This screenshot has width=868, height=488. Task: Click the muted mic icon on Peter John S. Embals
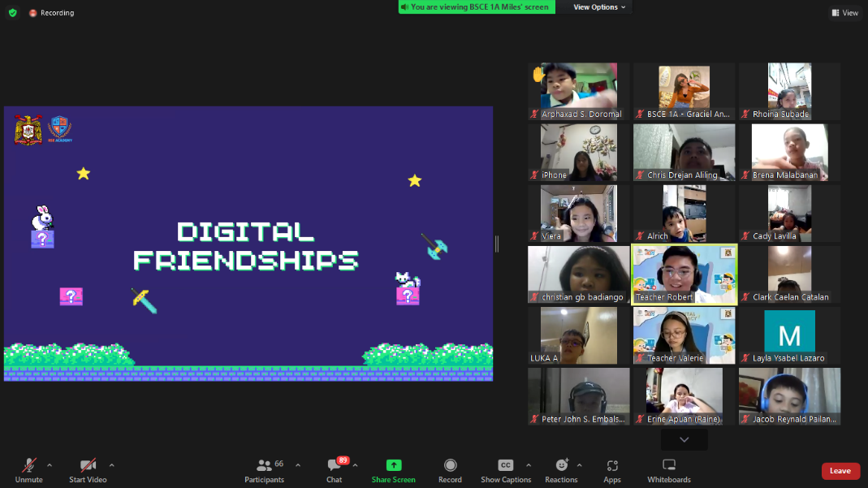[x=534, y=420]
